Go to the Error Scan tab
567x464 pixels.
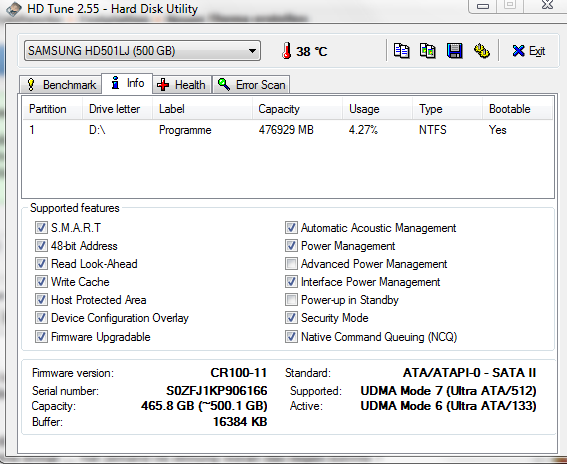(x=251, y=85)
